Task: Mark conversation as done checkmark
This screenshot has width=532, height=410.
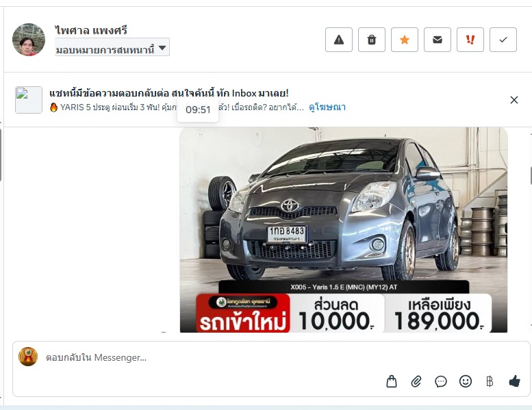Action: tap(503, 40)
